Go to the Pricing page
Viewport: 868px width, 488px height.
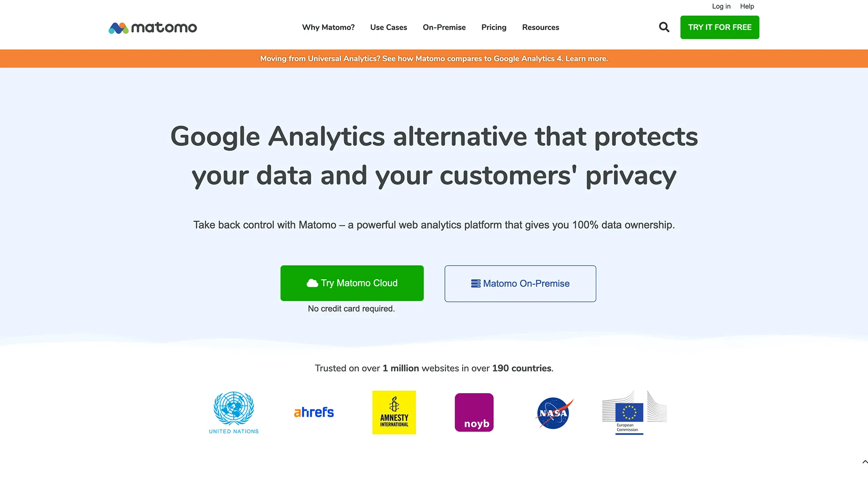click(x=494, y=28)
